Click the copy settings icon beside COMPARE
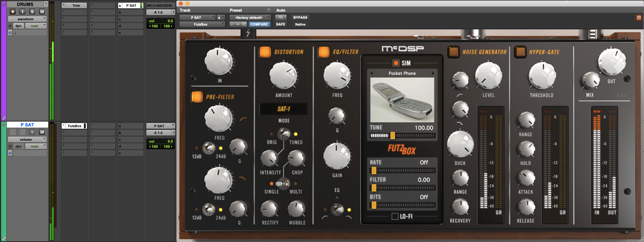Image resolution: width=644 pixels, height=242 pixels. 244,24
